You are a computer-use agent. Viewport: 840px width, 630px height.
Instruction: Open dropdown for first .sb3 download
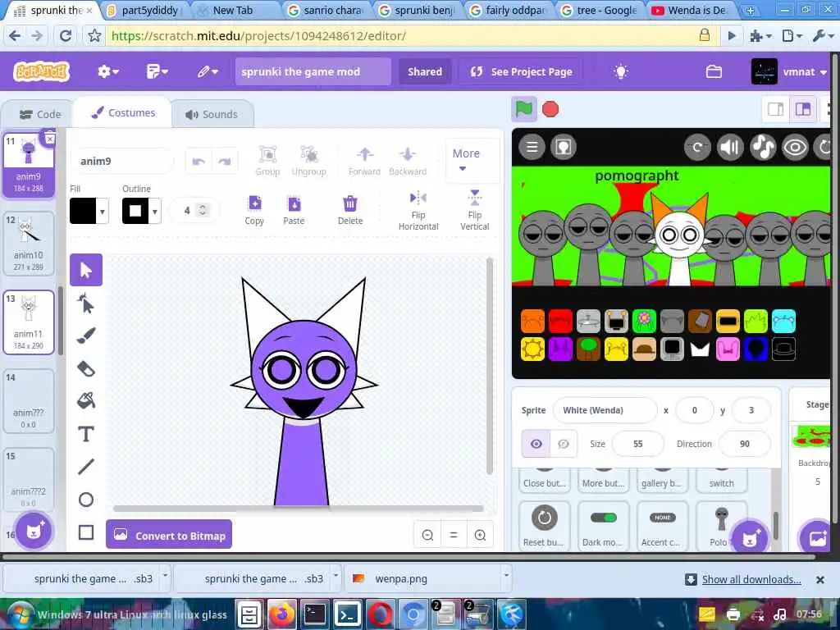point(166,575)
